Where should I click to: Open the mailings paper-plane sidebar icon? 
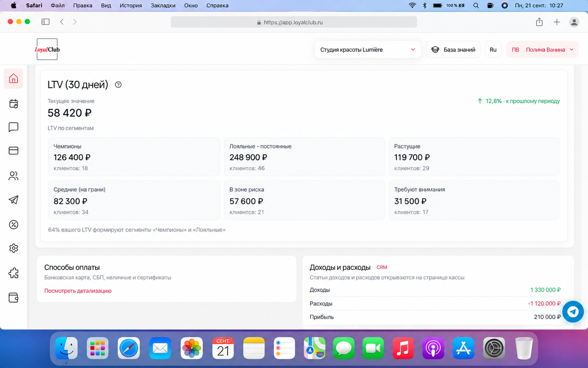14,200
